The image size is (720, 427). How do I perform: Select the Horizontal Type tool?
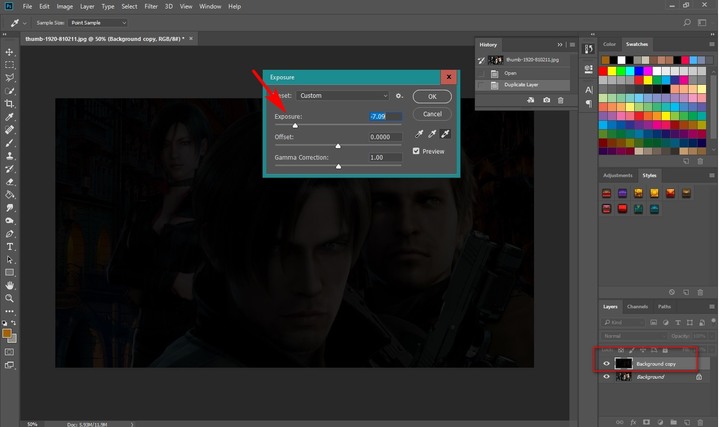point(10,247)
